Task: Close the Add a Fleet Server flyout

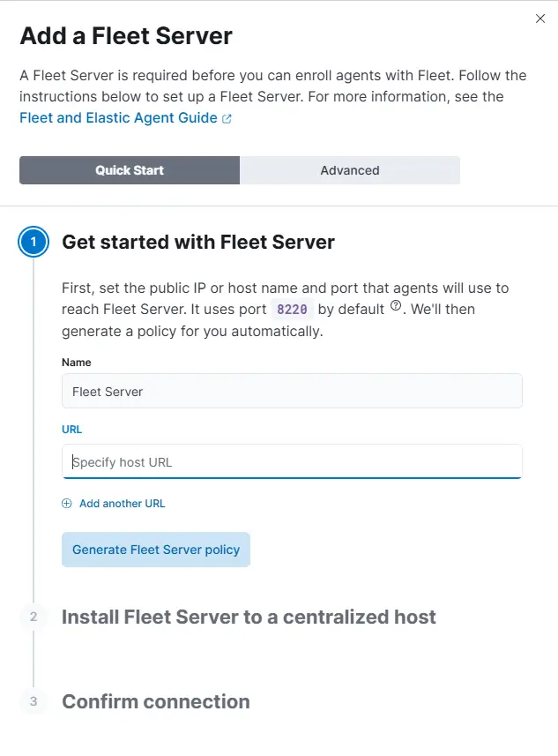Action: [x=540, y=19]
